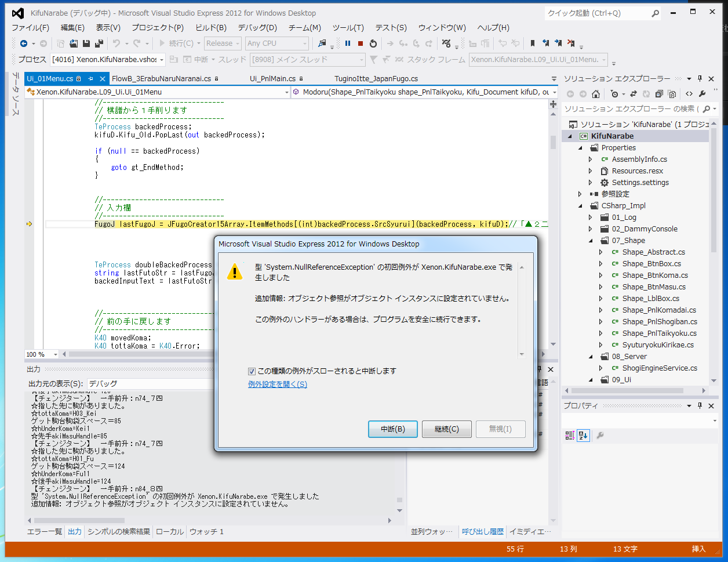The height and width of the screenshot is (562, 728).
Task: Select ShogiEngineService.cs in Solution Explorer
Action: click(x=660, y=368)
